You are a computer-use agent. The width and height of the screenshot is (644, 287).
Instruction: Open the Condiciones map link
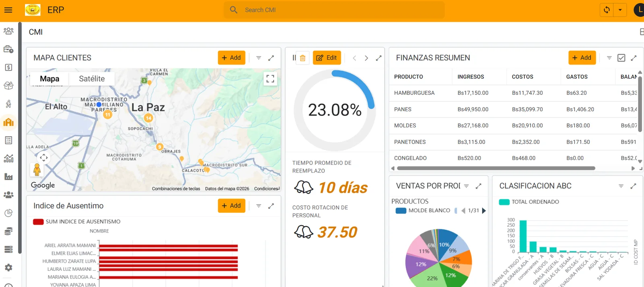pos(266,189)
